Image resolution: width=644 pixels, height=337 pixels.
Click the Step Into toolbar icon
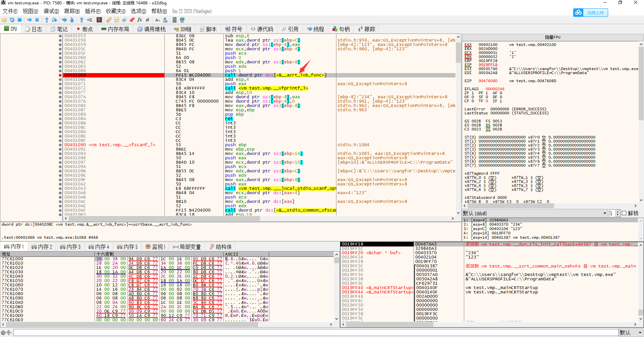coord(47,20)
